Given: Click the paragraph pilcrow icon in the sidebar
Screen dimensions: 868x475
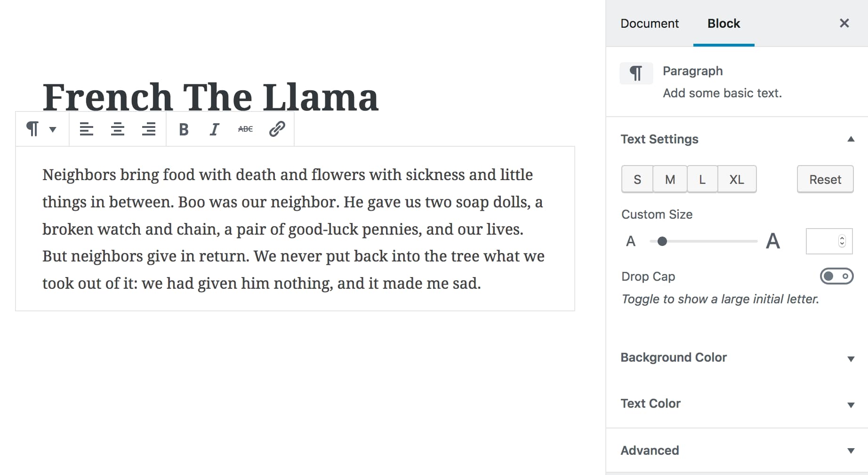Looking at the screenshot, I should [x=636, y=73].
